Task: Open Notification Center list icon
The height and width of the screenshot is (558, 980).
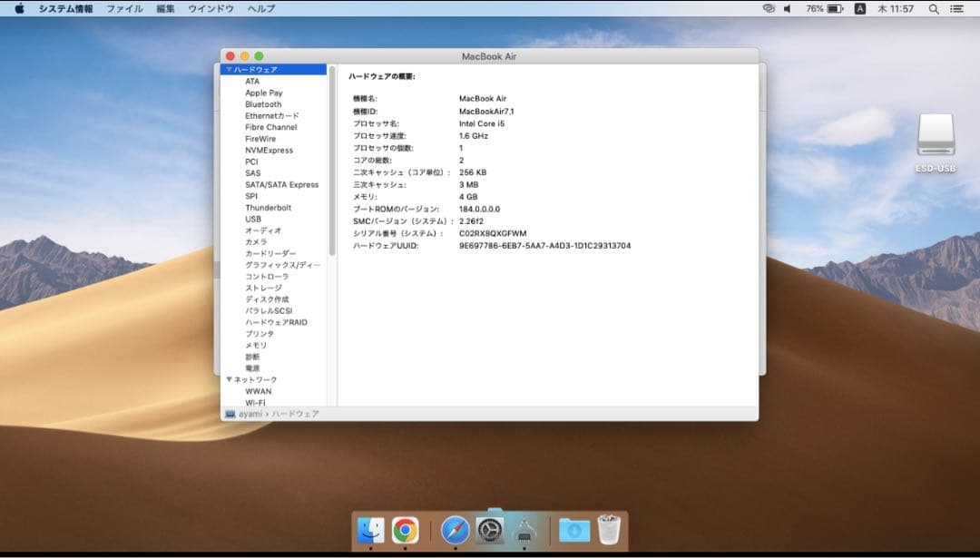Action: pos(957,9)
